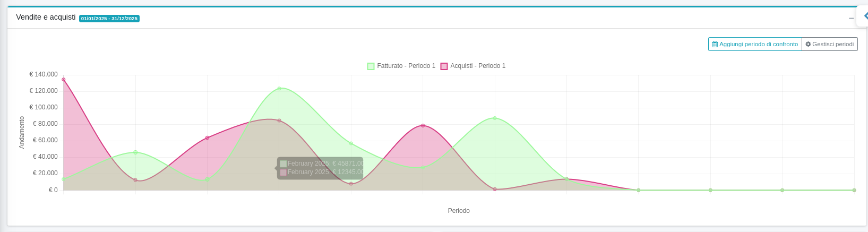Screen dimensions: 868x232
Task: Open 'Gestisci periodi' settings button
Action: point(830,44)
